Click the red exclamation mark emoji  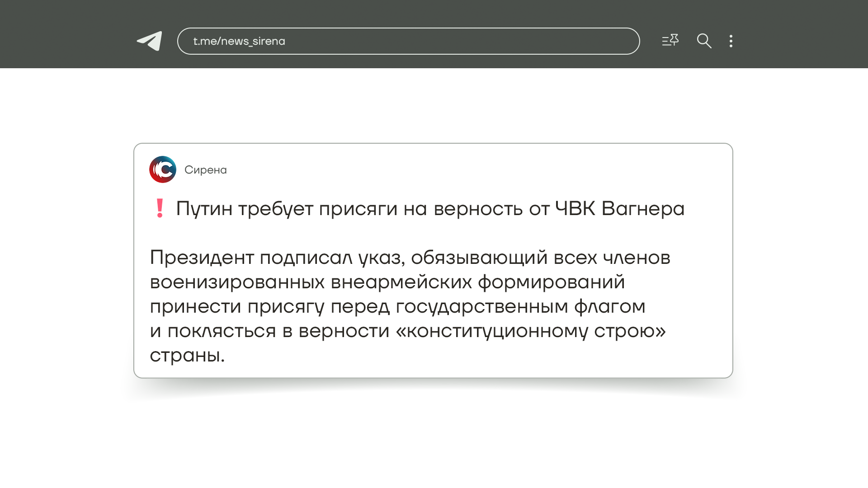(160, 208)
